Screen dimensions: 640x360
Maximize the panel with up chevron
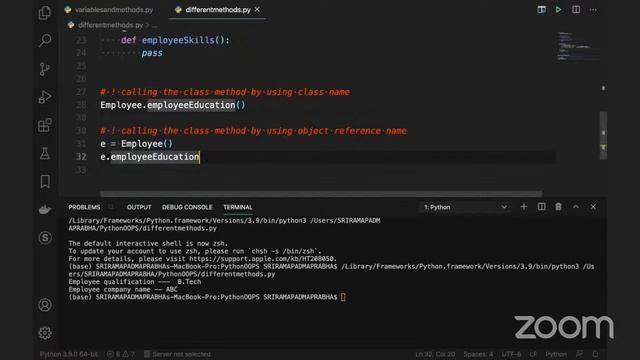(x=576, y=207)
